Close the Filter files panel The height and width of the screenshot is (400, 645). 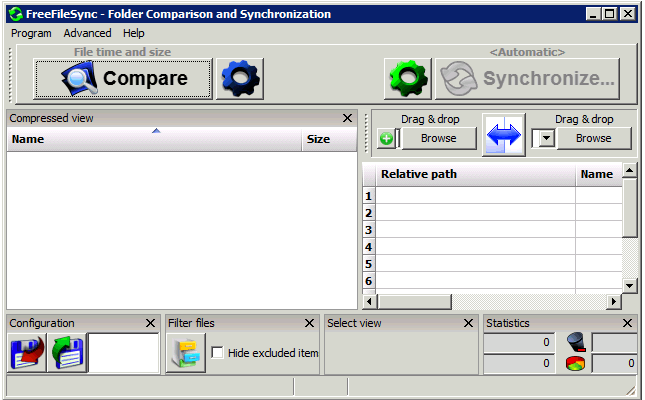[309, 323]
